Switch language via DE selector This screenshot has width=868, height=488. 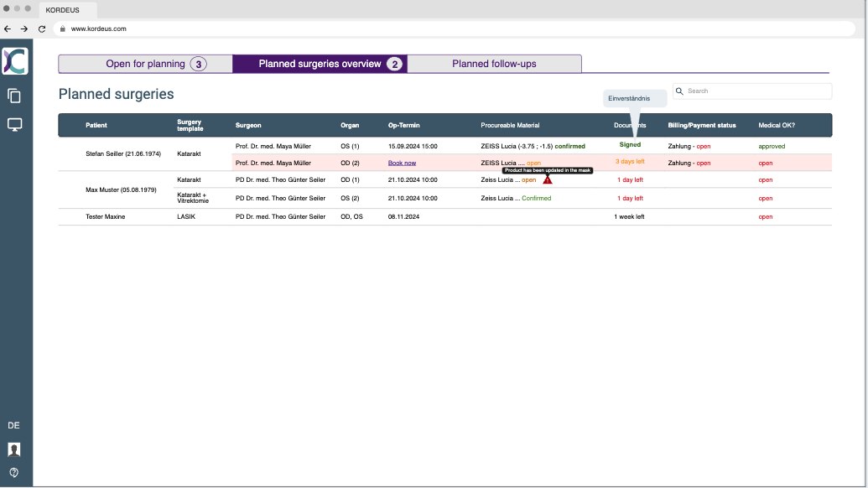[x=14, y=425]
